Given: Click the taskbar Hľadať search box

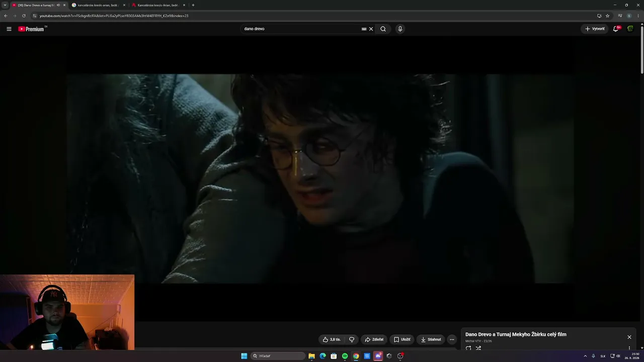Looking at the screenshot, I should 278,356.
